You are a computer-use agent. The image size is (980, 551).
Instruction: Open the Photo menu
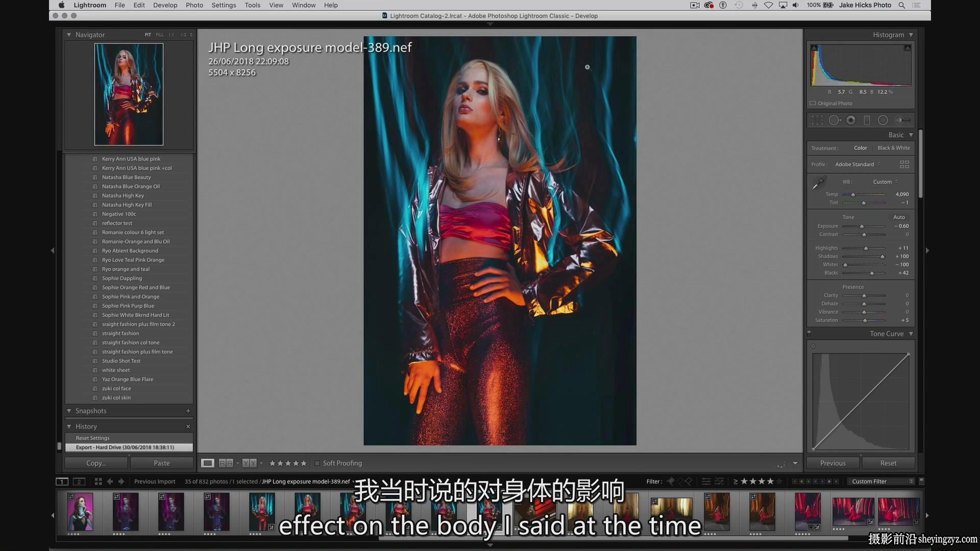pos(194,5)
